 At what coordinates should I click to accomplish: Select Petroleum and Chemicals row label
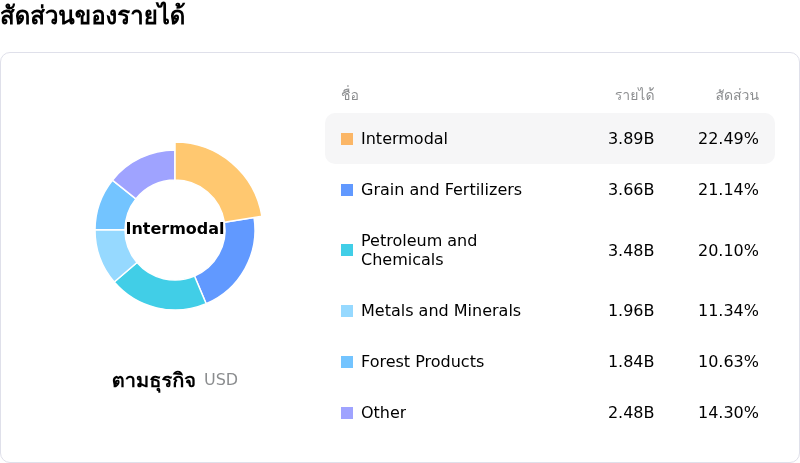click(x=419, y=250)
